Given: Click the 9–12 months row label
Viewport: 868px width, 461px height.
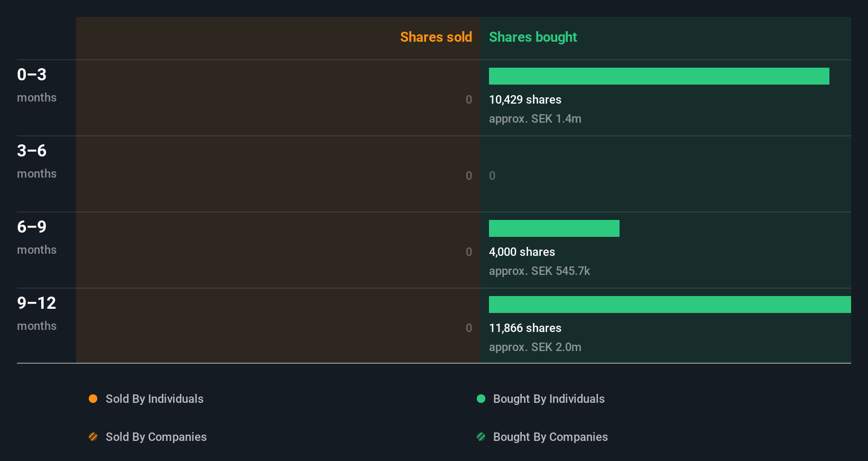Looking at the screenshot, I should click(36, 314).
